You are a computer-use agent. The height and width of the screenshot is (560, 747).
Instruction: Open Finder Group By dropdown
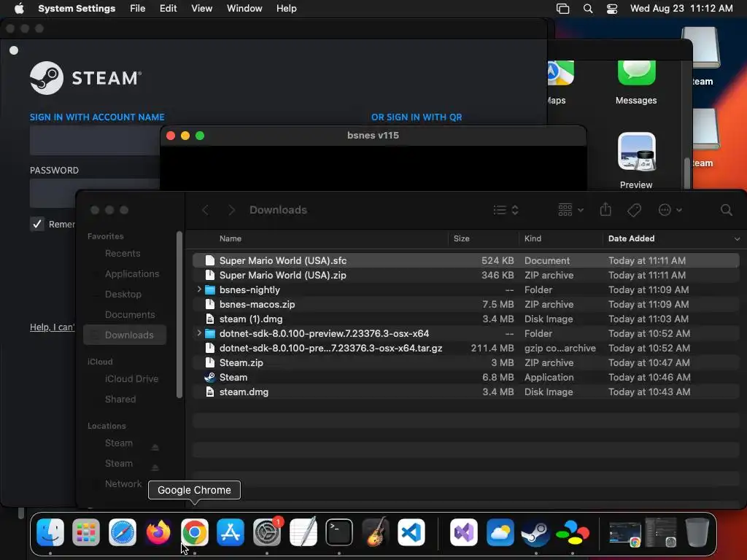(570, 210)
